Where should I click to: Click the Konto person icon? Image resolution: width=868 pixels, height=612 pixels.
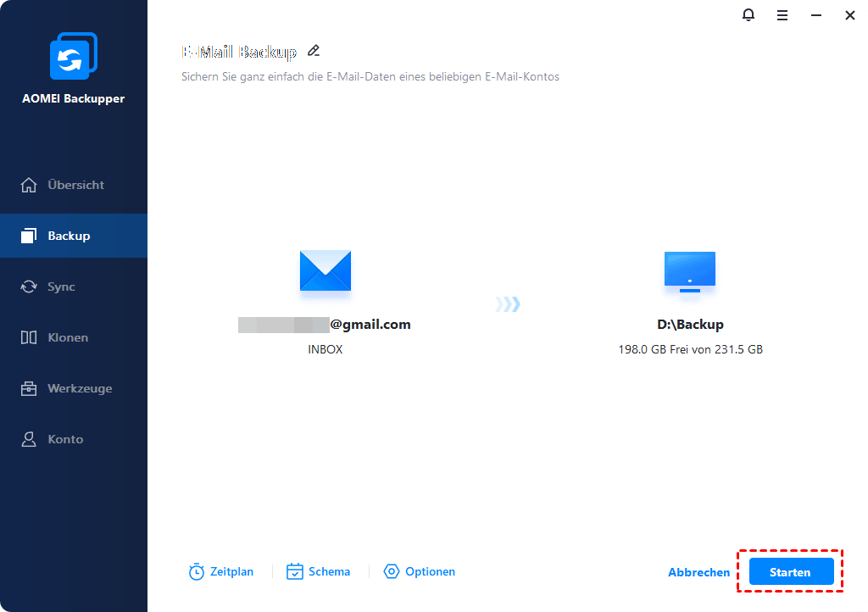[29, 439]
